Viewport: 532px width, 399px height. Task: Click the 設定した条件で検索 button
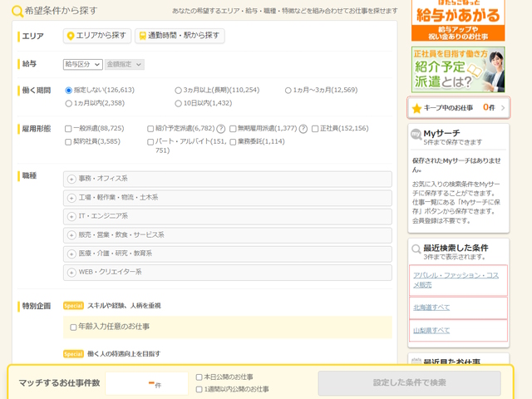pos(409,383)
